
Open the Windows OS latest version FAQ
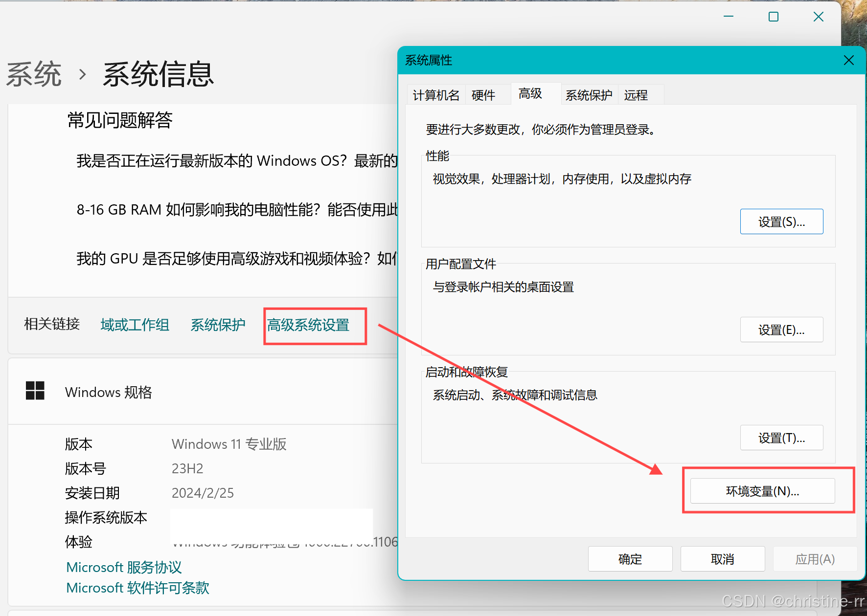click(x=237, y=161)
